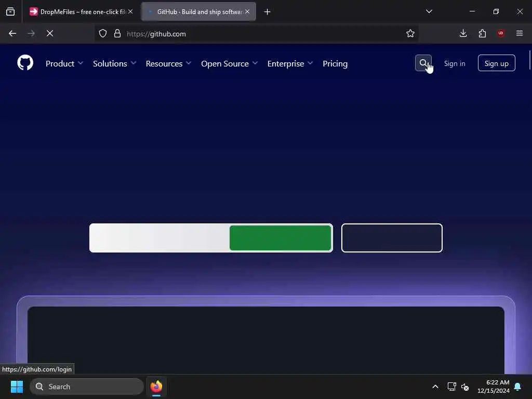Click the browser forward arrow
Screen dimensions: 532x399
(31, 34)
